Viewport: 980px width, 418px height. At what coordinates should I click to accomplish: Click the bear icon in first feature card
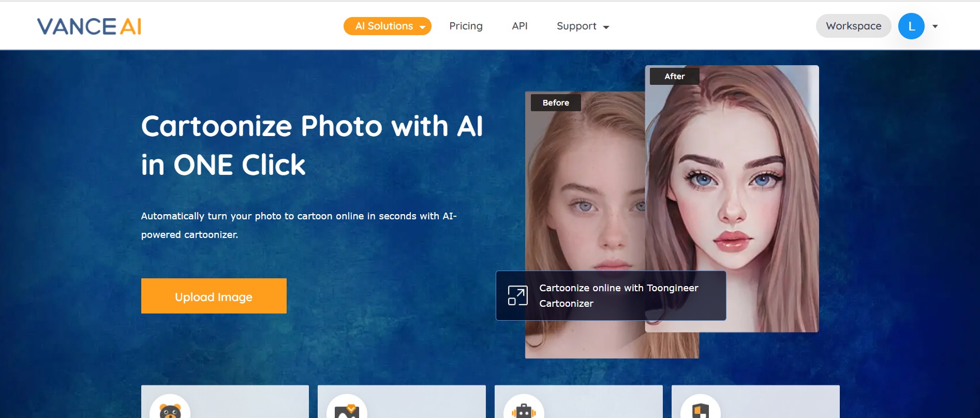tap(170, 411)
